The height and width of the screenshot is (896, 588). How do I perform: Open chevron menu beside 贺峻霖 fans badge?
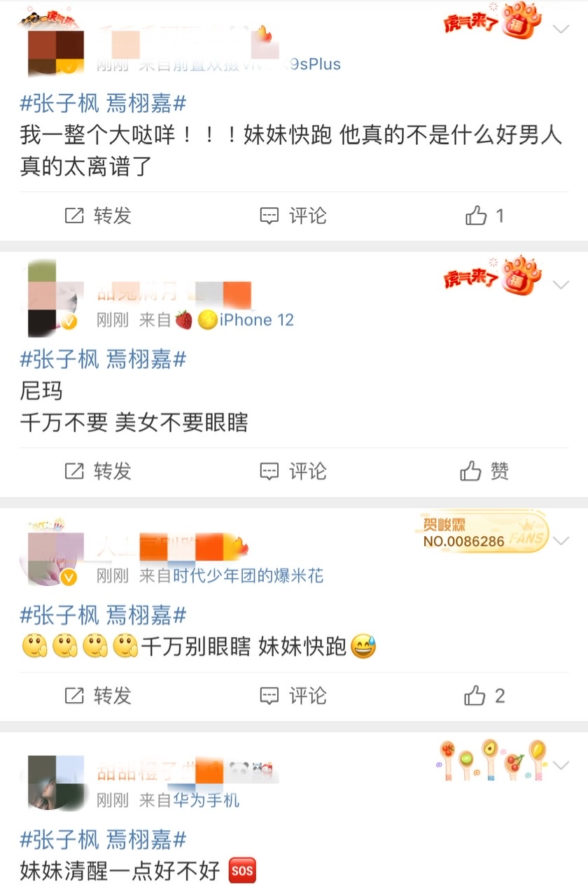tap(561, 540)
